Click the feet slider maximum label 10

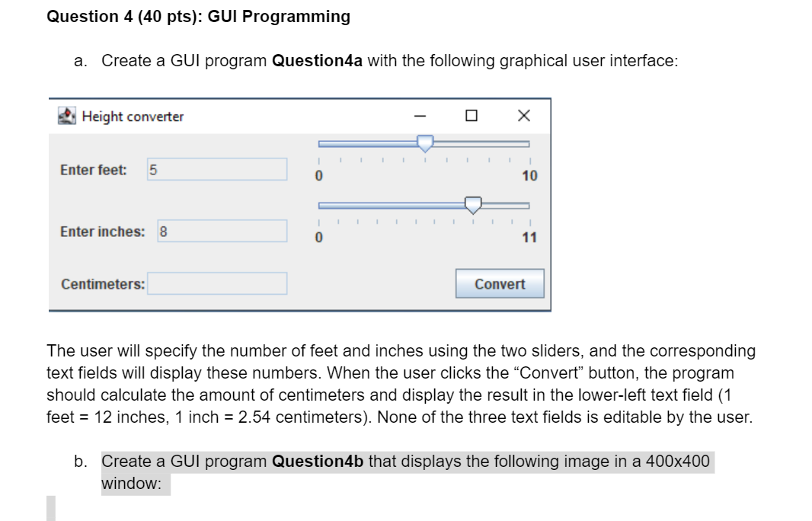pyautogui.click(x=529, y=176)
